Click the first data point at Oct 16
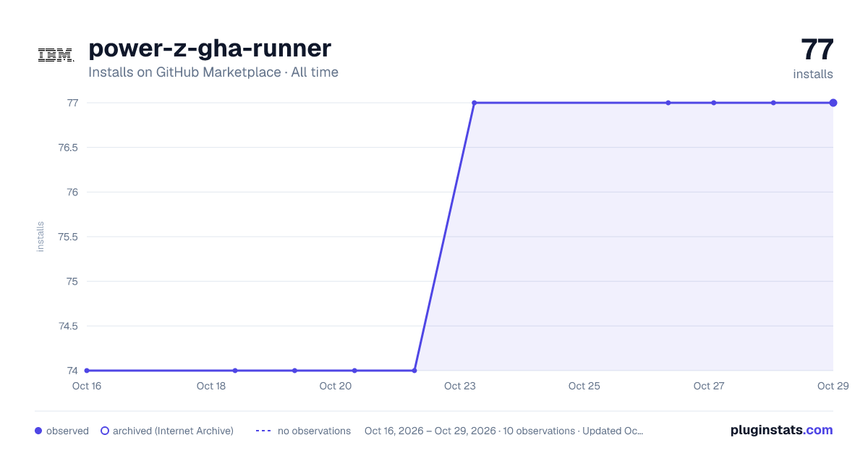868x456 pixels. (87, 371)
